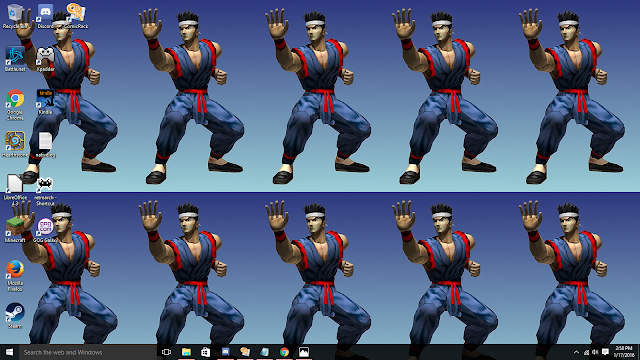Image resolution: width=640 pixels, height=360 pixels.
Task: Open the Mozilla Firefox desktop shortcut
Action: (x=15, y=276)
